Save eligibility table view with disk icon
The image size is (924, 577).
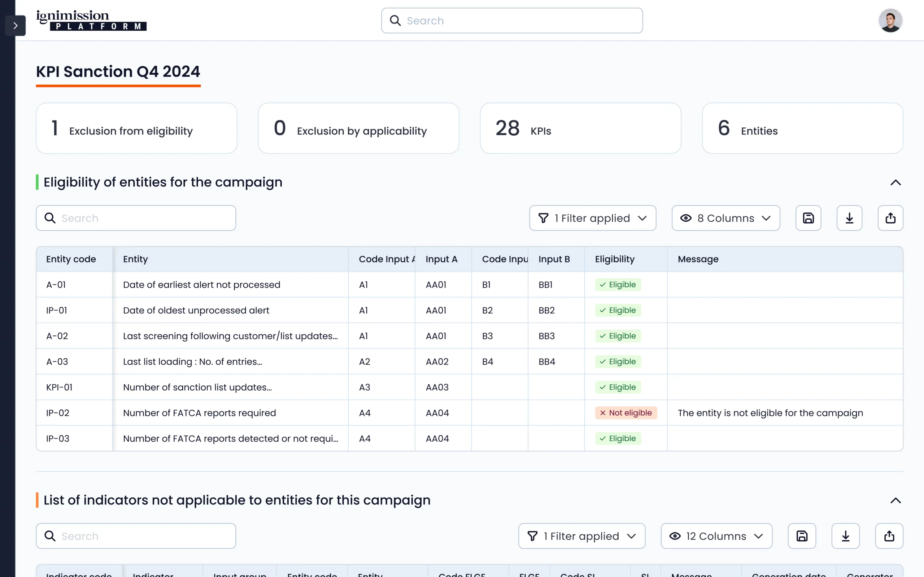[x=808, y=218]
